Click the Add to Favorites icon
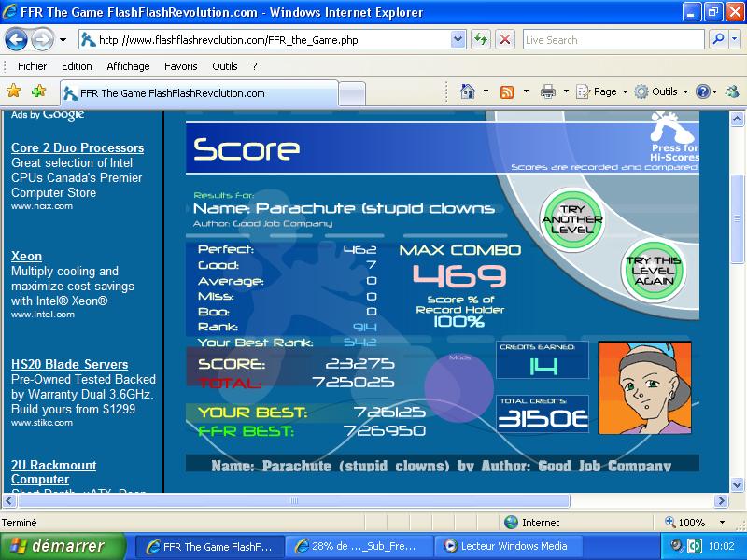The image size is (747, 560). [x=38, y=91]
